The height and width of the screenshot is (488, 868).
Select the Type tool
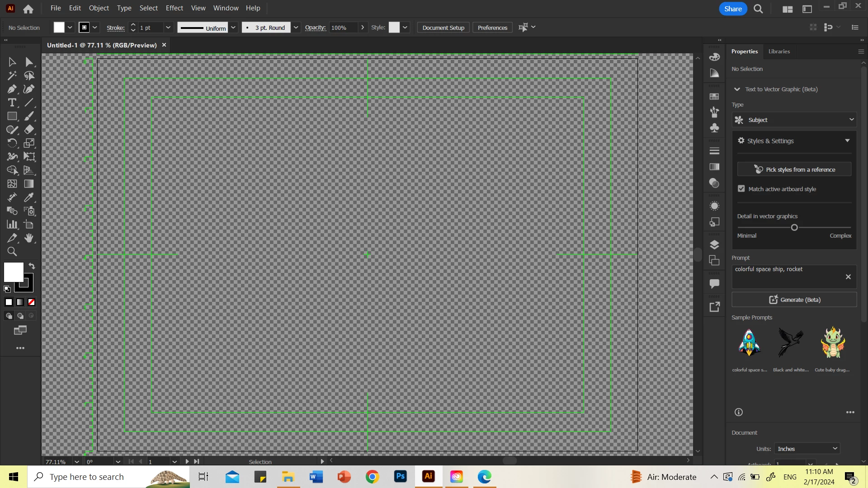coord(12,103)
